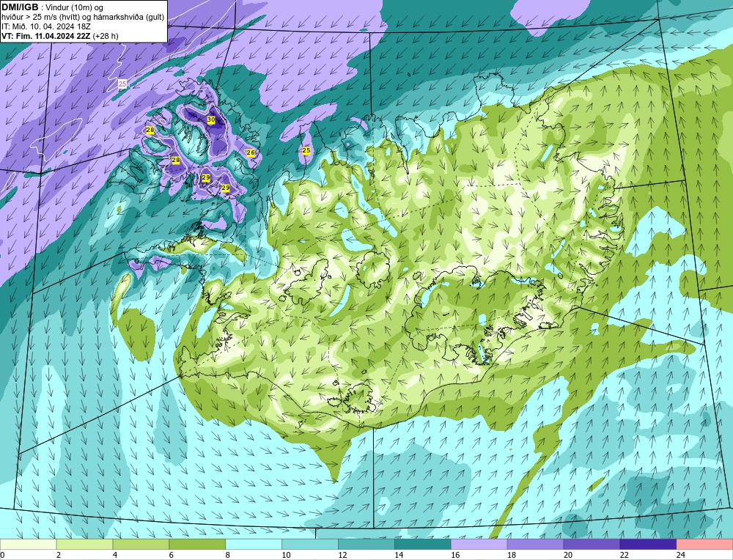Click legend scale number 14

[399, 555]
